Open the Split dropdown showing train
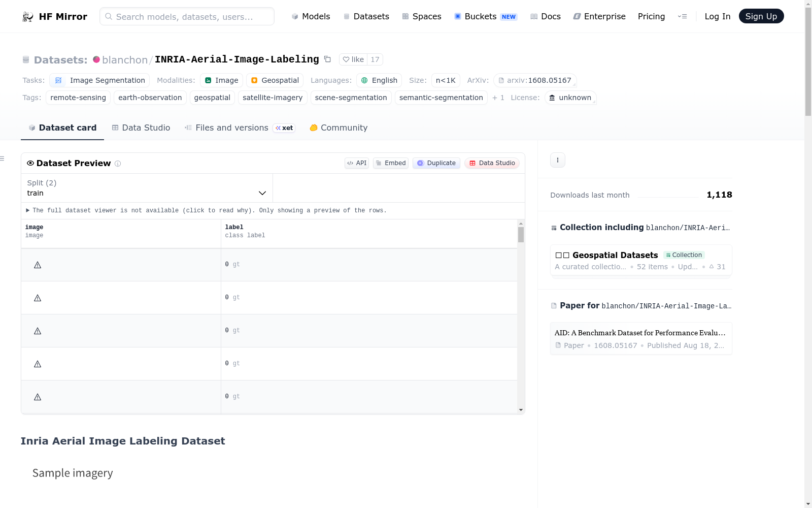Screen dimensions: 812x508 (147, 188)
